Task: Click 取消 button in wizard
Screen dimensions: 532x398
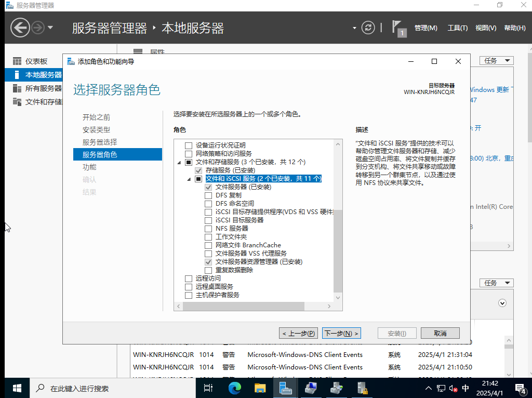Action: point(440,333)
